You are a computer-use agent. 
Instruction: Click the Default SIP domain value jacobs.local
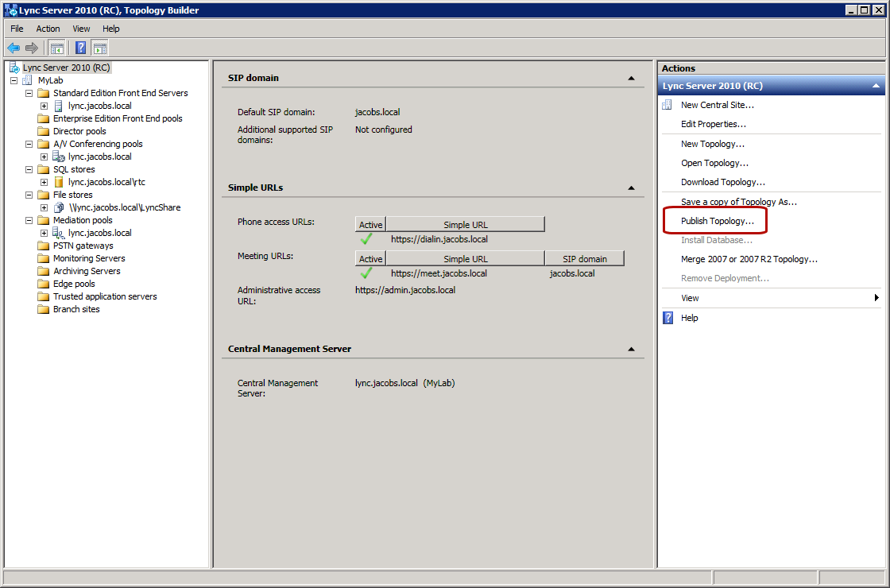(377, 112)
